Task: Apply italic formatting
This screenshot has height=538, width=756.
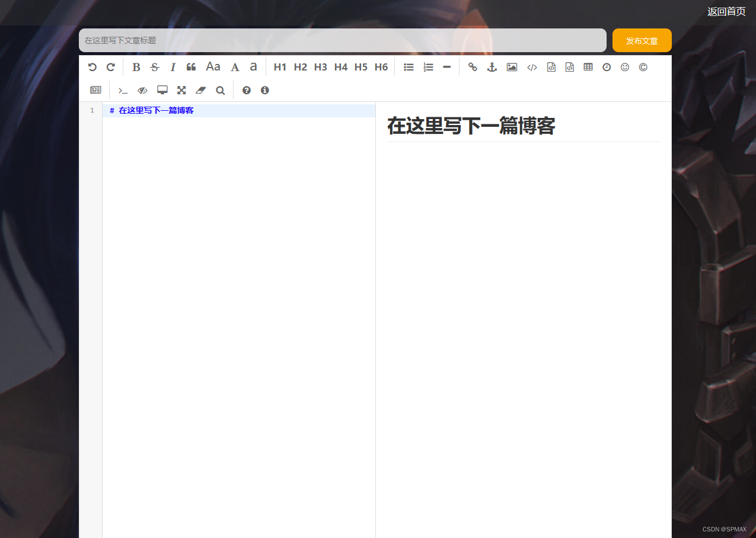Action: coord(173,67)
